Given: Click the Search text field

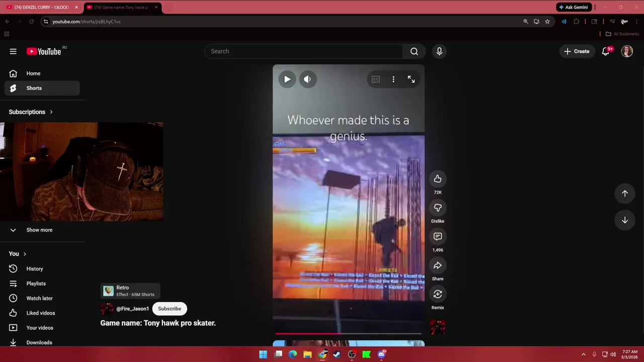Looking at the screenshot, I should pyautogui.click(x=304, y=51).
